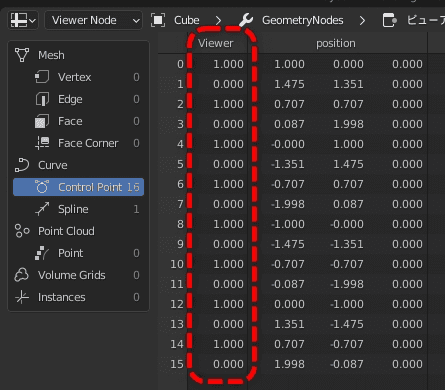
Task: Click position value 1.351 in row 13
Action: point(289,324)
